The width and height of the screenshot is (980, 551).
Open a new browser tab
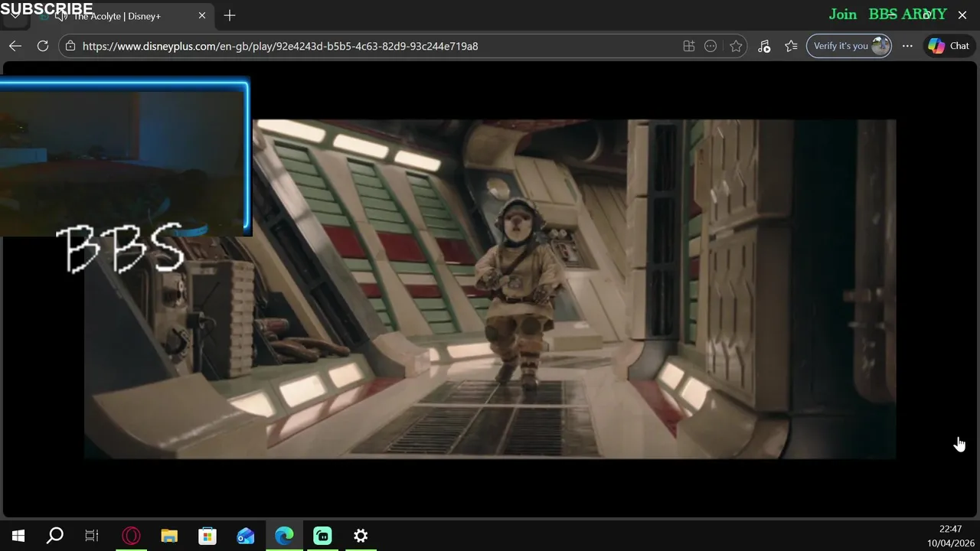230,15
